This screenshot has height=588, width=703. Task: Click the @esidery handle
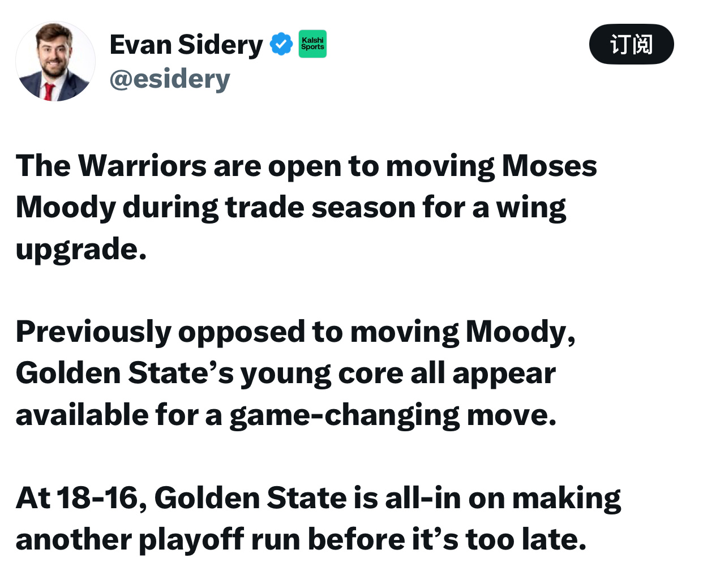(x=170, y=79)
